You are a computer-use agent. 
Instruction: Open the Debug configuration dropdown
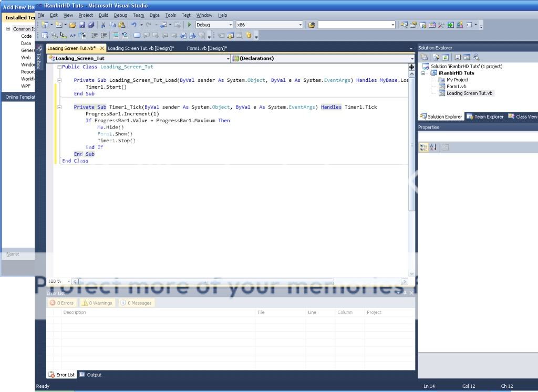tap(230, 25)
